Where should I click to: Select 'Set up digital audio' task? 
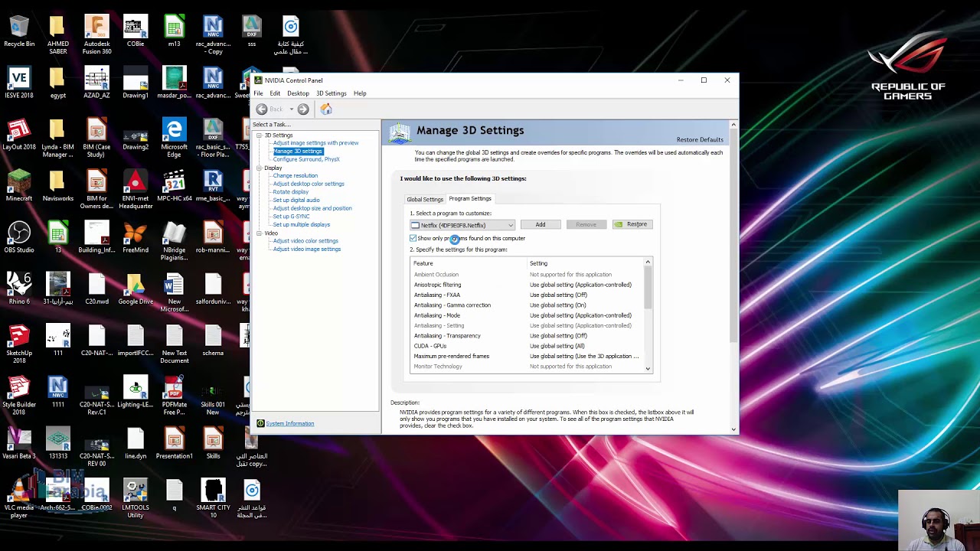click(x=296, y=201)
